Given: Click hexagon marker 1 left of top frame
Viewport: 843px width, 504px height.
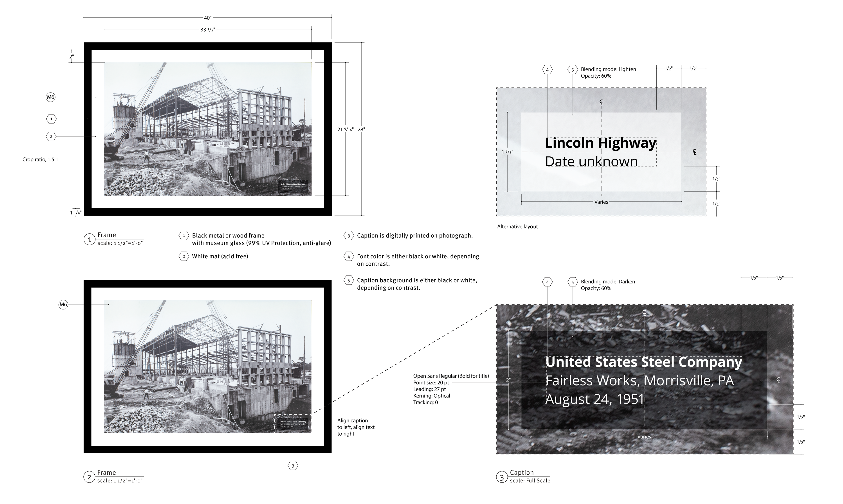Looking at the screenshot, I should 51,119.
